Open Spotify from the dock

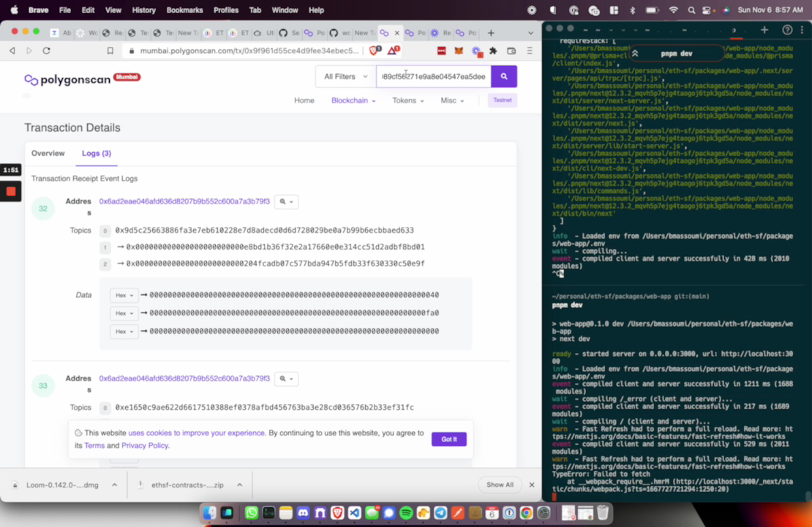tap(406, 513)
